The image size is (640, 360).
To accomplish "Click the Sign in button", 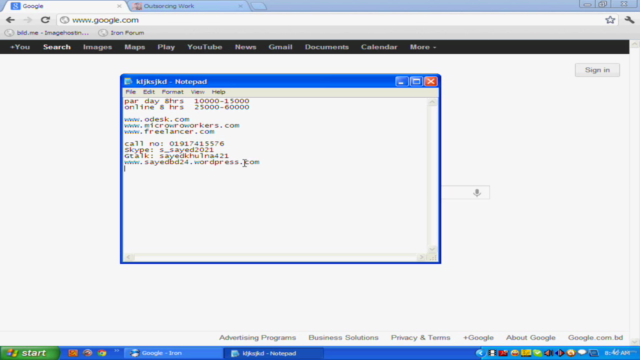I will click(597, 70).
